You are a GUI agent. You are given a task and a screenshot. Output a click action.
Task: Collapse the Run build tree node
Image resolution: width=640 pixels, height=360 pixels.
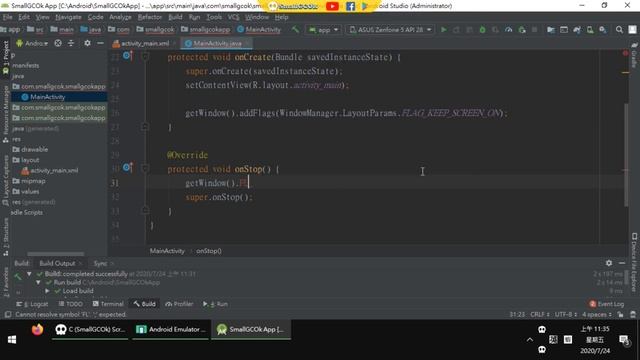coord(38,282)
